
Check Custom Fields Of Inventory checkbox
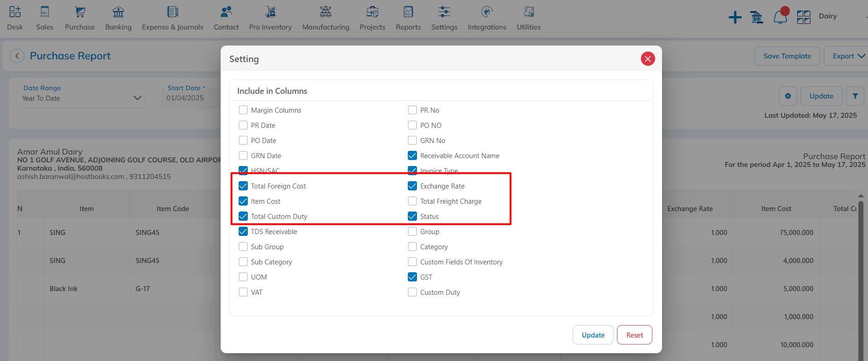pos(412,262)
